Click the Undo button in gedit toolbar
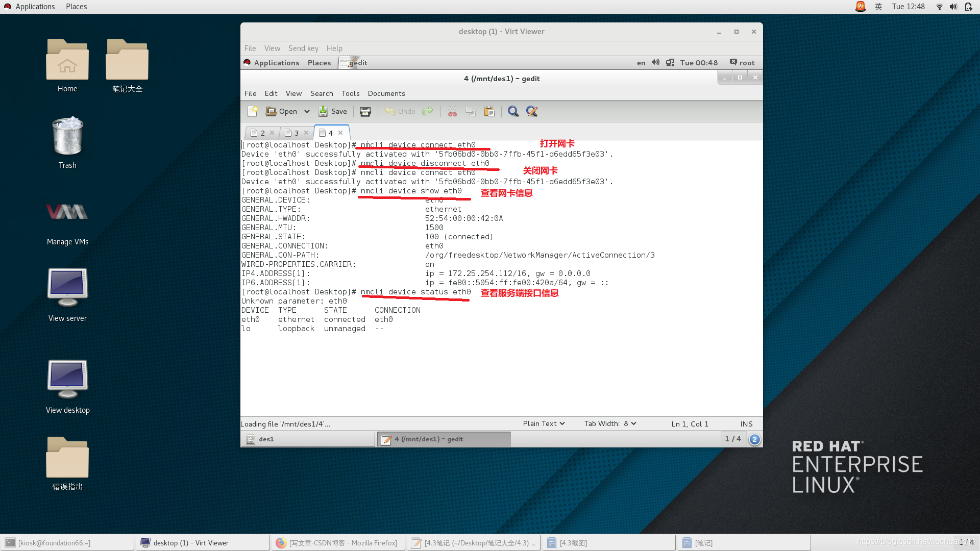 coord(400,111)
